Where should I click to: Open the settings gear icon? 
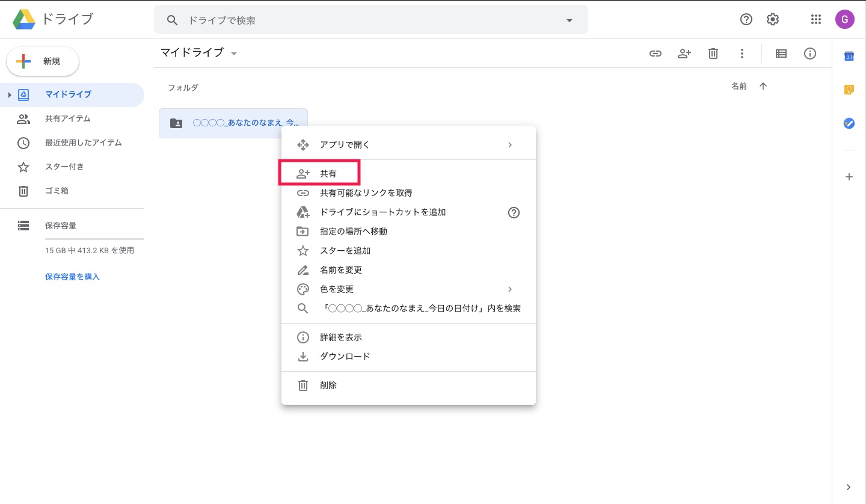coord(773,19)
